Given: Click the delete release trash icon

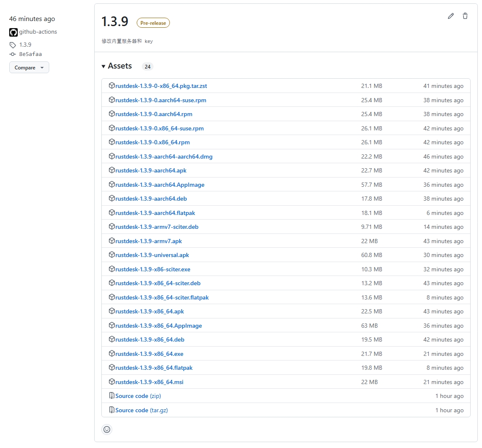Looking at the screenshot, I should pos(465,16).
